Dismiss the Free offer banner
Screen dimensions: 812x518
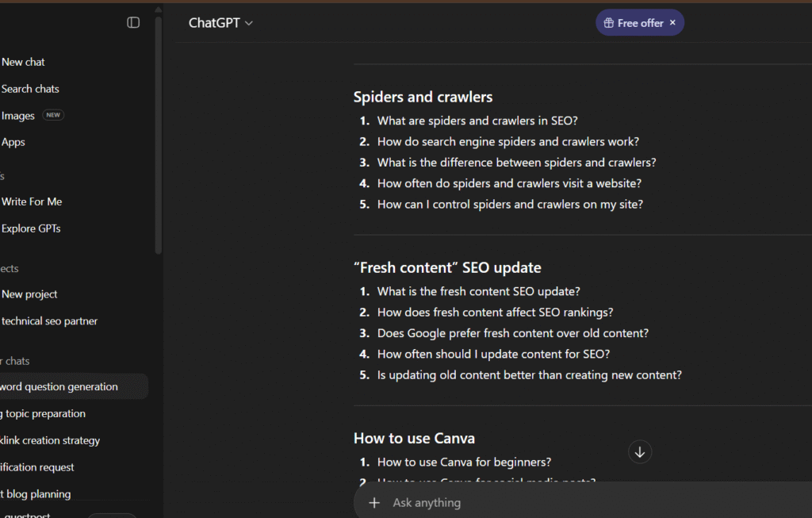coord(672,23)
